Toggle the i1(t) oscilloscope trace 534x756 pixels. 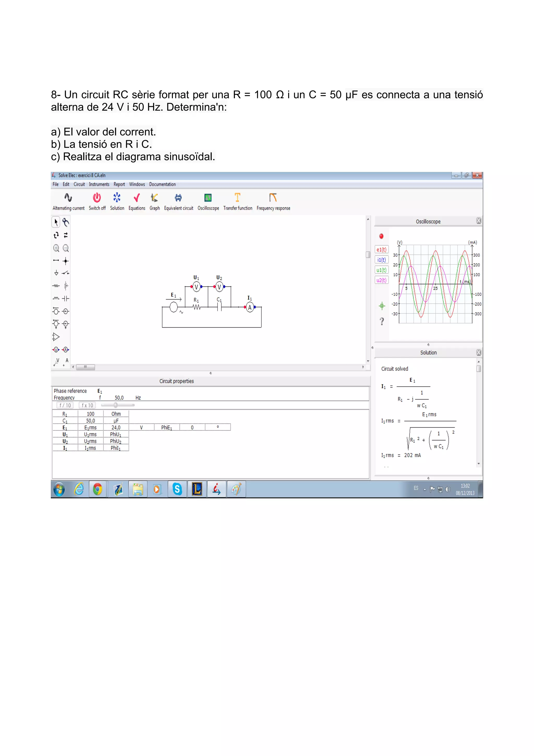[x=382, y=260]
